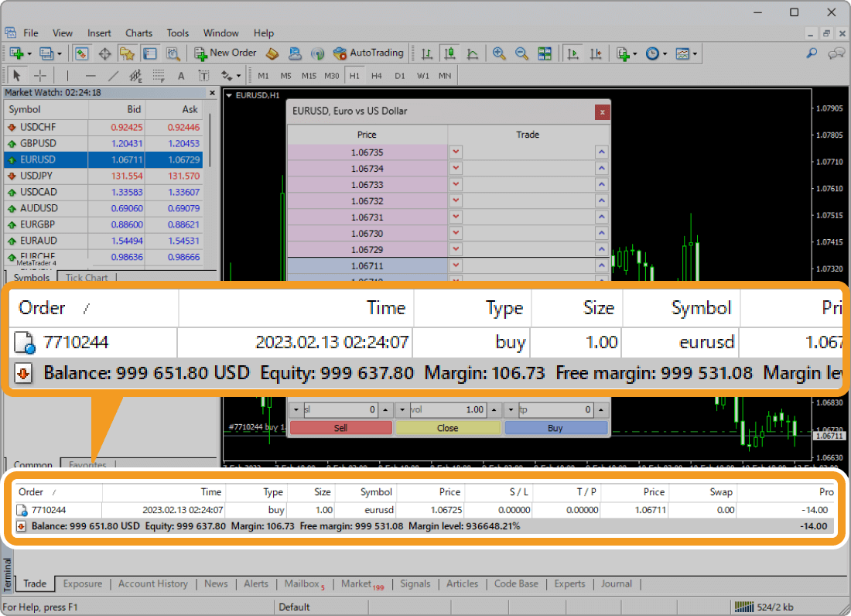Screen dimensions: 851x616
Task: Select the Fibonacci retracement tool
Action: pyautogui.click(x=158, y=75)
